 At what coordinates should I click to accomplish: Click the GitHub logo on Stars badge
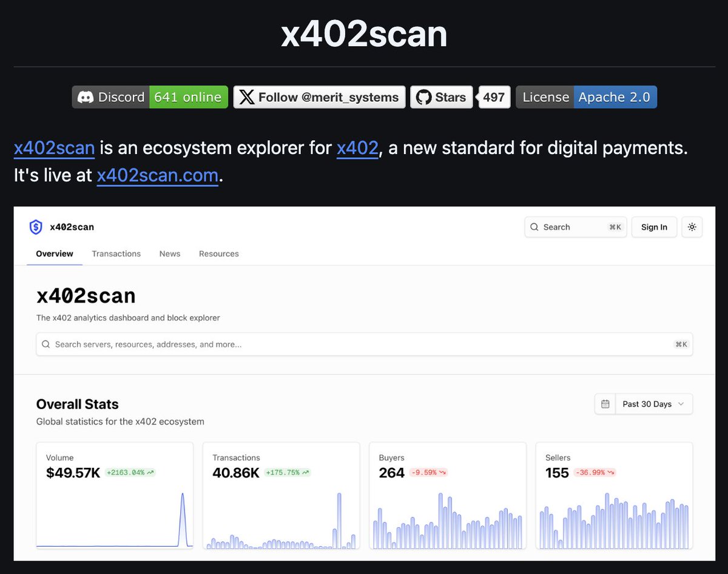coord(423,97)
